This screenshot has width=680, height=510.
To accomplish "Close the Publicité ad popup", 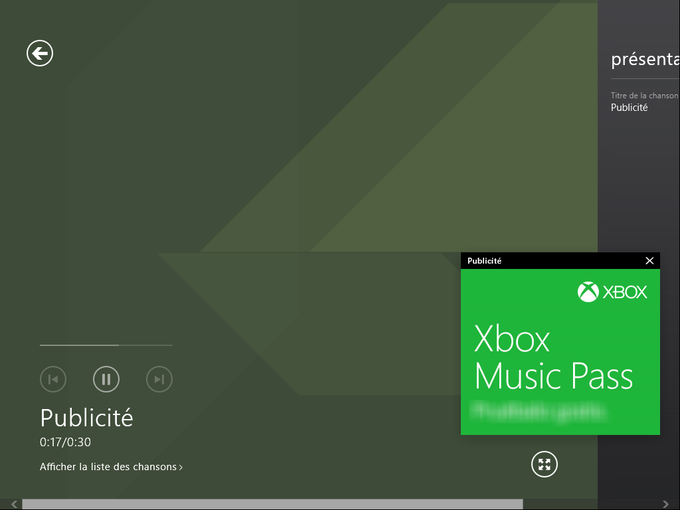I will [649, 261].
